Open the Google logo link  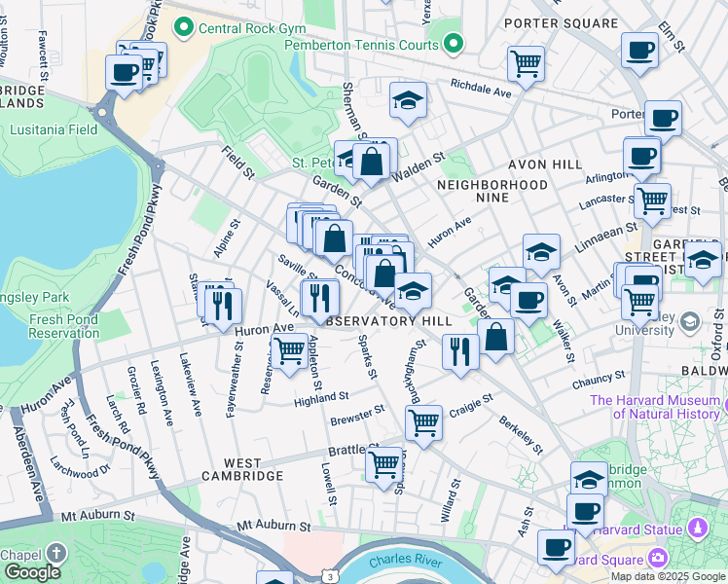(32, 572)
